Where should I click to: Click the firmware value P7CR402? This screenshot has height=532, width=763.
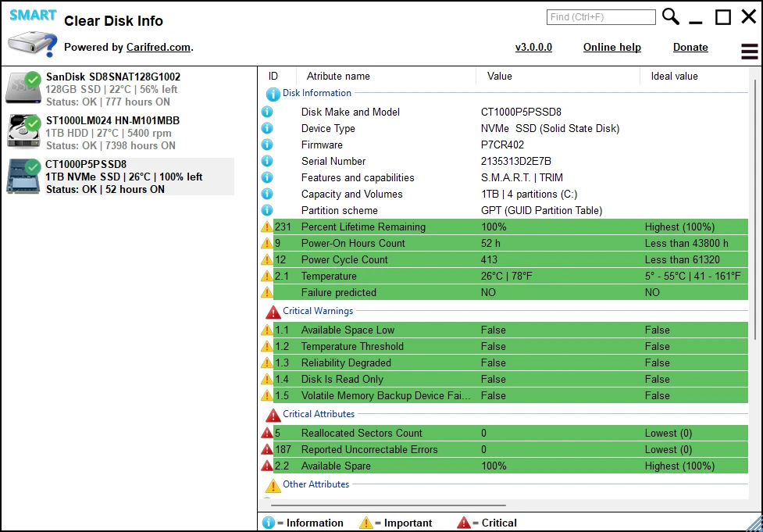502,145
